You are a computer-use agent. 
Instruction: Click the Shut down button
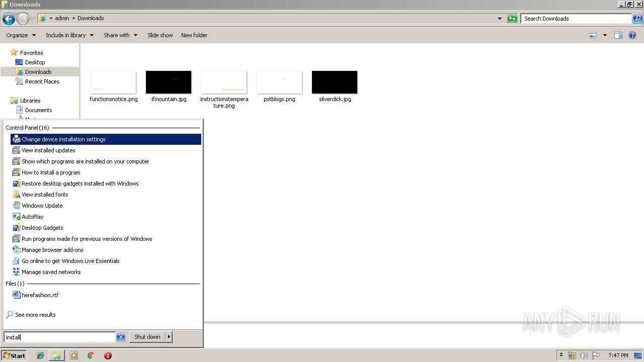tap(147, 337)
